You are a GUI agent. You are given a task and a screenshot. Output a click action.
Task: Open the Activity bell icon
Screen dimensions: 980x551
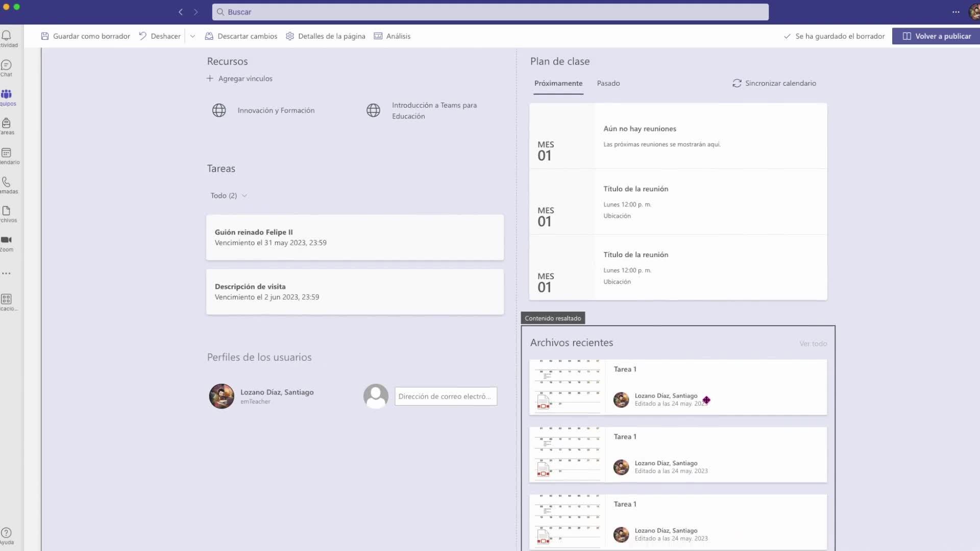tap(6, 36)
